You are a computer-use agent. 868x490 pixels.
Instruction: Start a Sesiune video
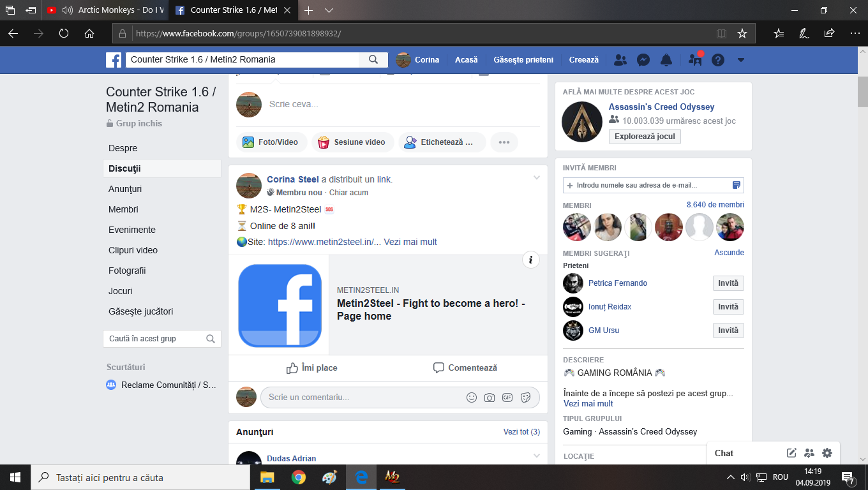tap(352, 142)
